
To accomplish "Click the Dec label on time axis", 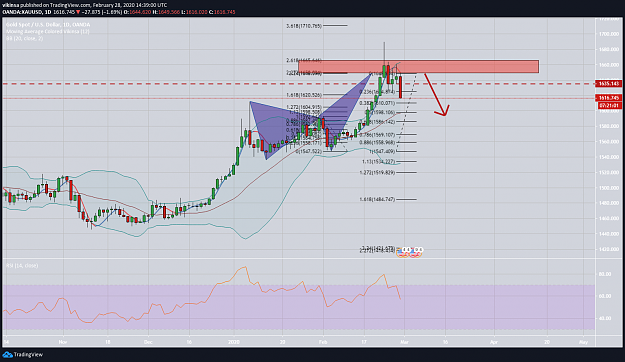I will click(148, 342).
